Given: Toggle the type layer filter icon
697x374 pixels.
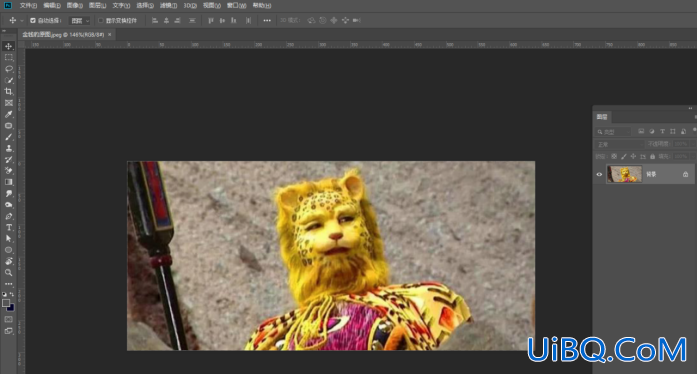Looking at the screenshot, I should 662,132.
